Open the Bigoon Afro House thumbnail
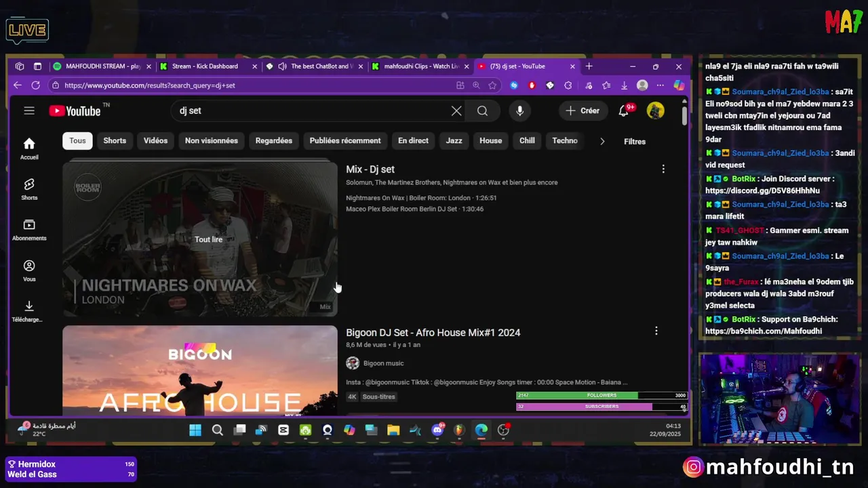This screenshot has width=868, height=488. 200,370
